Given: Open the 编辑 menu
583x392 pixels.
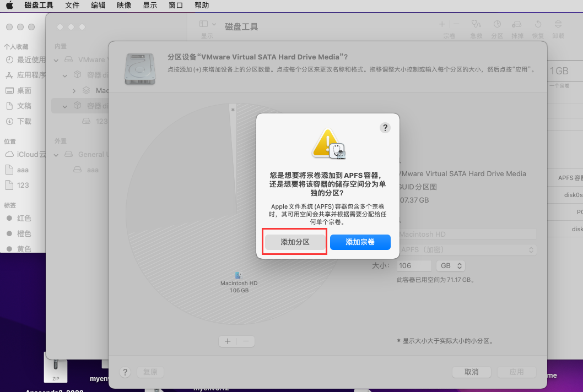Looking at the screenshot, I should tap(98, 5).
